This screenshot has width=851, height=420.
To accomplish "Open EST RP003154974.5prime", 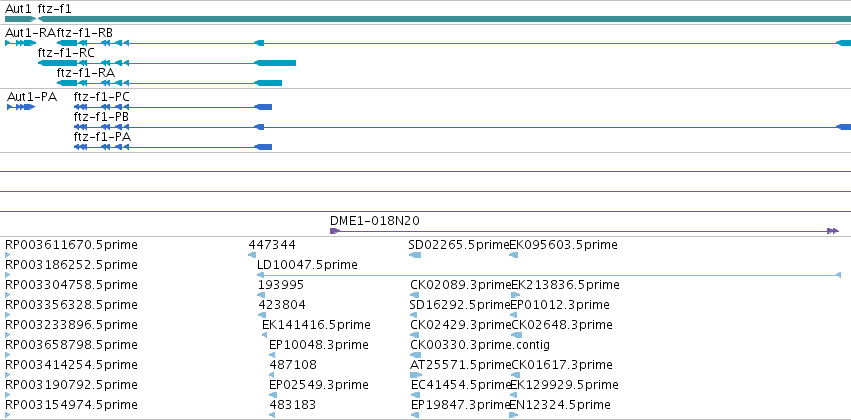I will coord(71,405).
